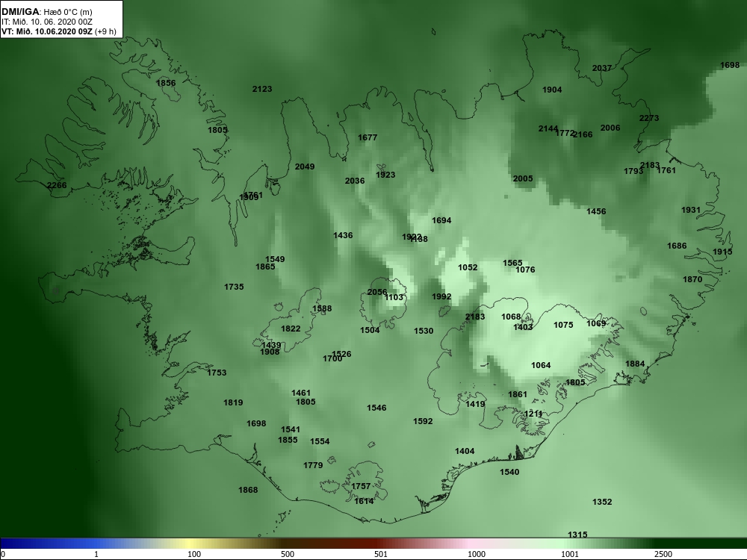Image resolution: width=747 pixels, height=560 pixels.
Task: Click the map value '2056'
Action: click(x=376, y=292)
